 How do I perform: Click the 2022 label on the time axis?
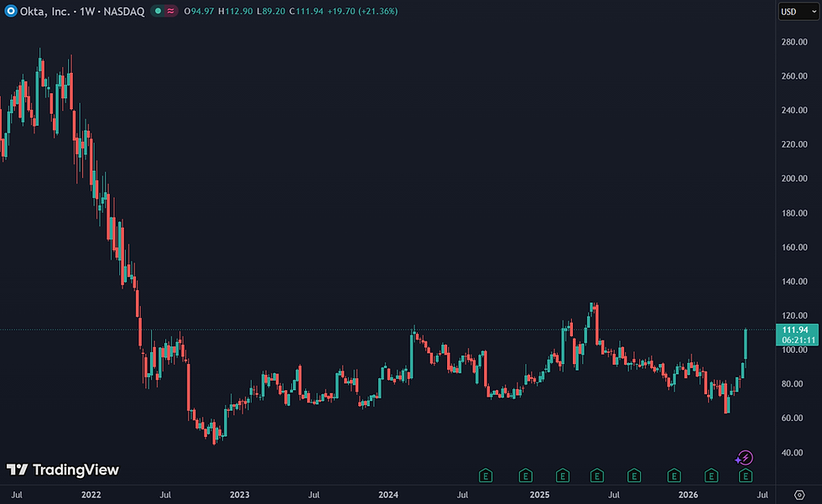(91, 495)
